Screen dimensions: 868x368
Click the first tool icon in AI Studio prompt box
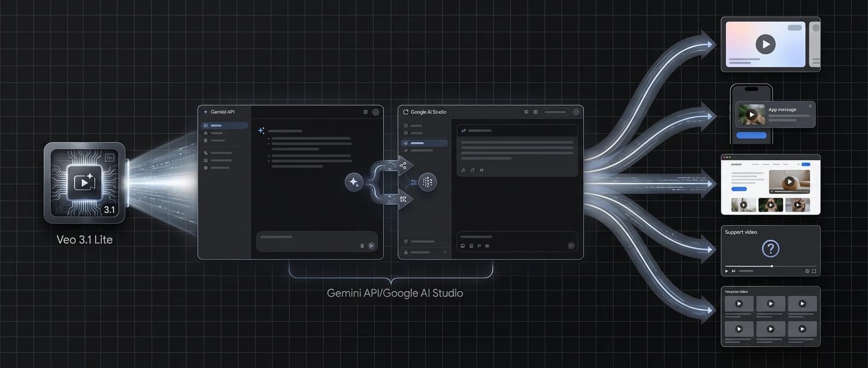(463, 246)
